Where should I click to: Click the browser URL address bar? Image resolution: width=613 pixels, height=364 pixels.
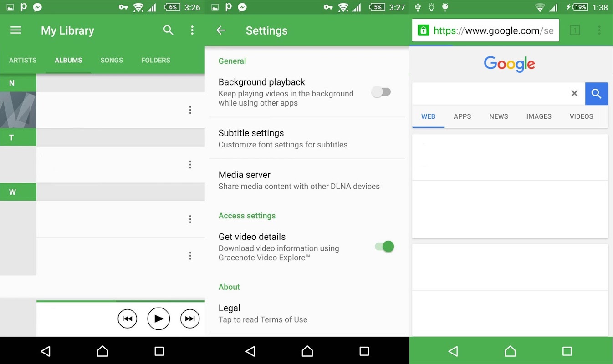[x=485, y=30]
